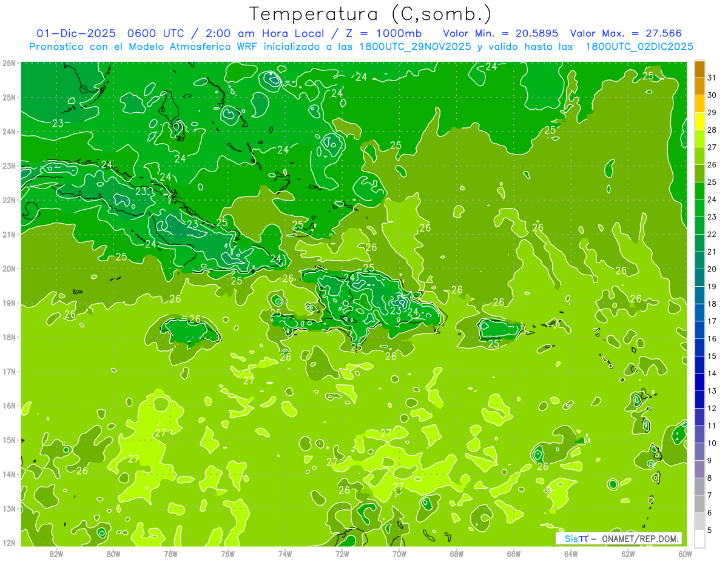Click the '78W' longitude label

click(x=170, y=554)
